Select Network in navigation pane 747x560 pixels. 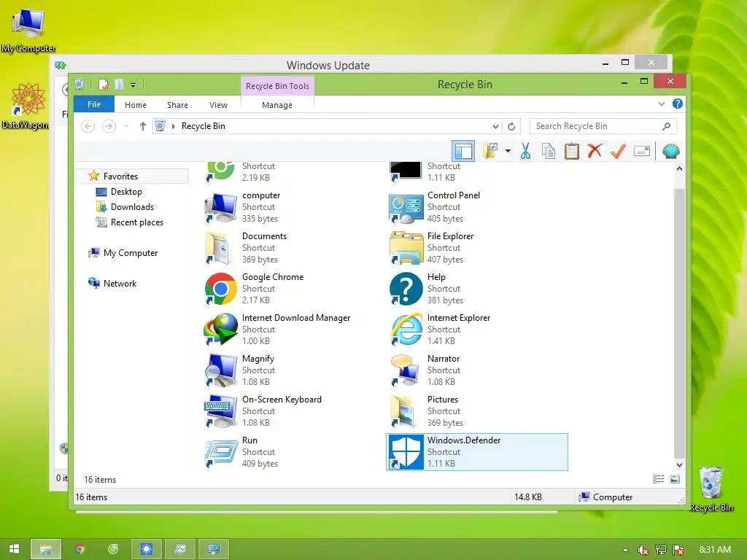[x=120, y=284]
